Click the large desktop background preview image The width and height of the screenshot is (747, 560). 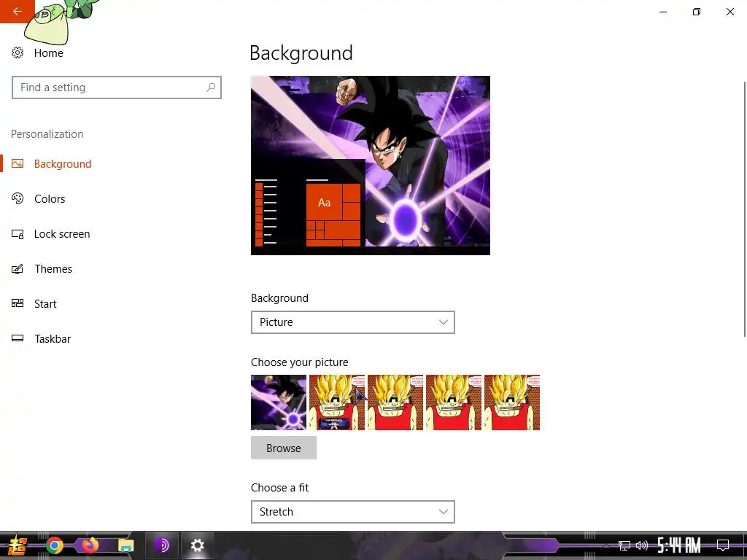point(371,166)
